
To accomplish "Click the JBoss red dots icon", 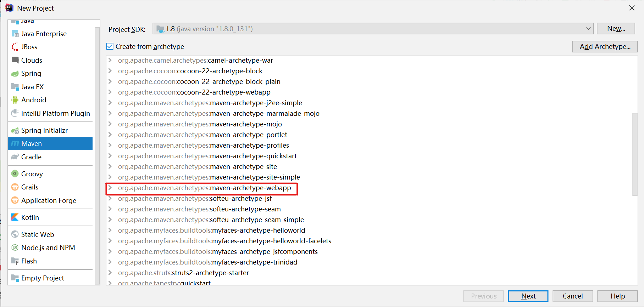I will [x=15, y=47].
